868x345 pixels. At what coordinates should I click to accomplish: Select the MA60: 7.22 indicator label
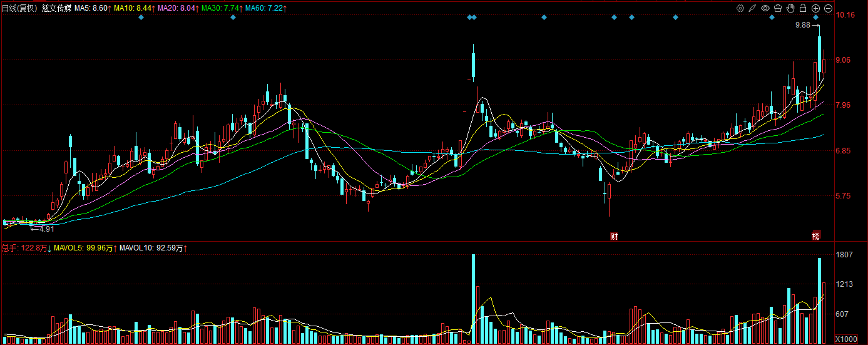coord(265,8)
